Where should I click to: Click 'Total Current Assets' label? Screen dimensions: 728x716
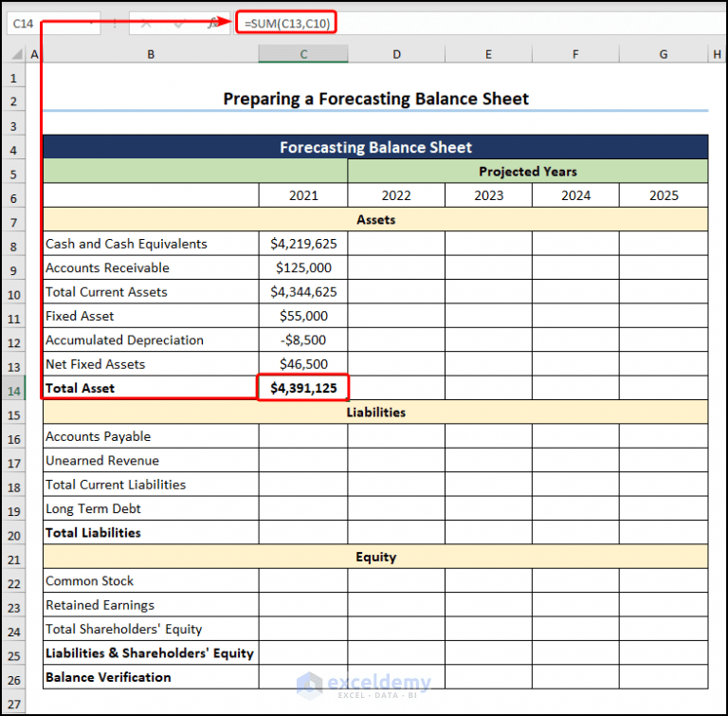[106, 292]
